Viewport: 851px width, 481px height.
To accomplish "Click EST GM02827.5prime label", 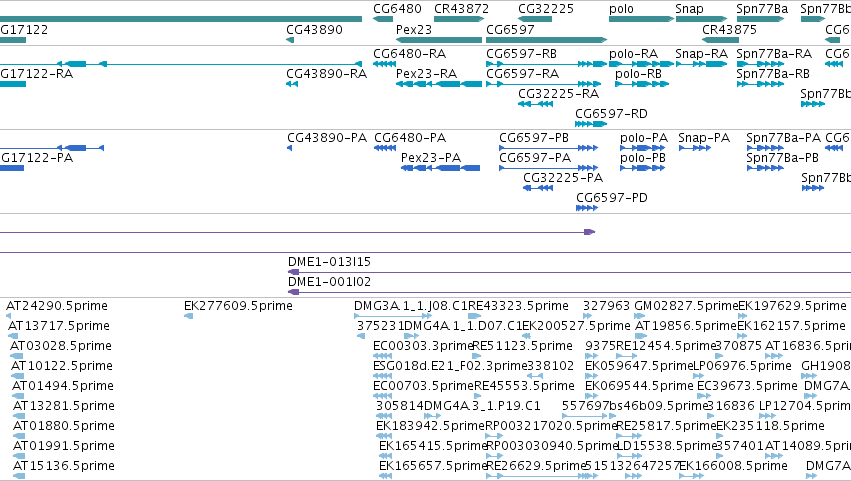I will [x=686, y=306].
